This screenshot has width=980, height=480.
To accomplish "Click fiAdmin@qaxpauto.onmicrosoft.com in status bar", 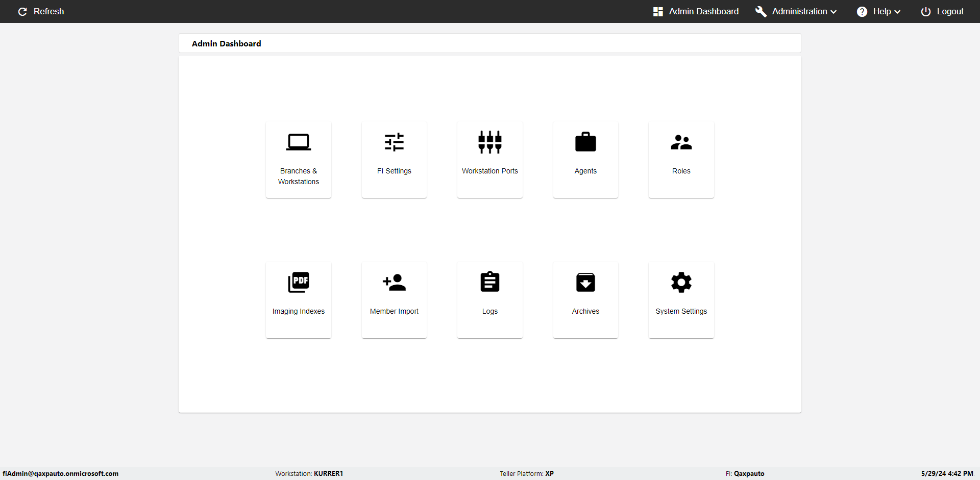I will (60, 473).
